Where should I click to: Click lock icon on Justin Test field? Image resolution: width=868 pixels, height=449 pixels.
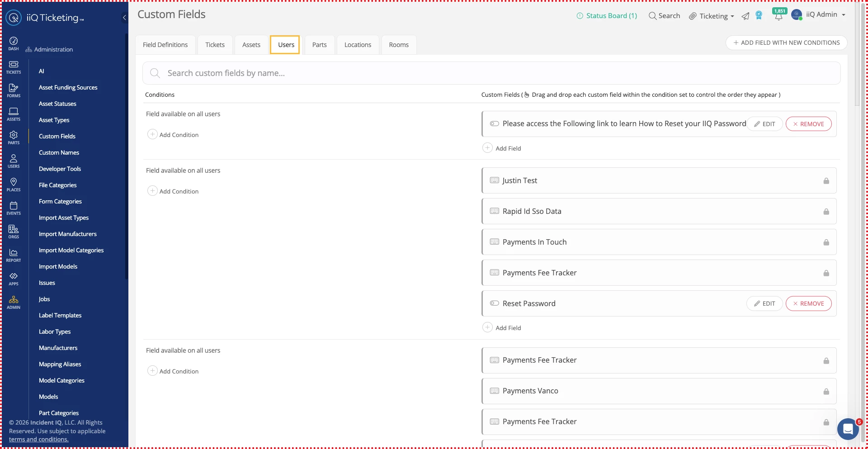tap(826, 181)
